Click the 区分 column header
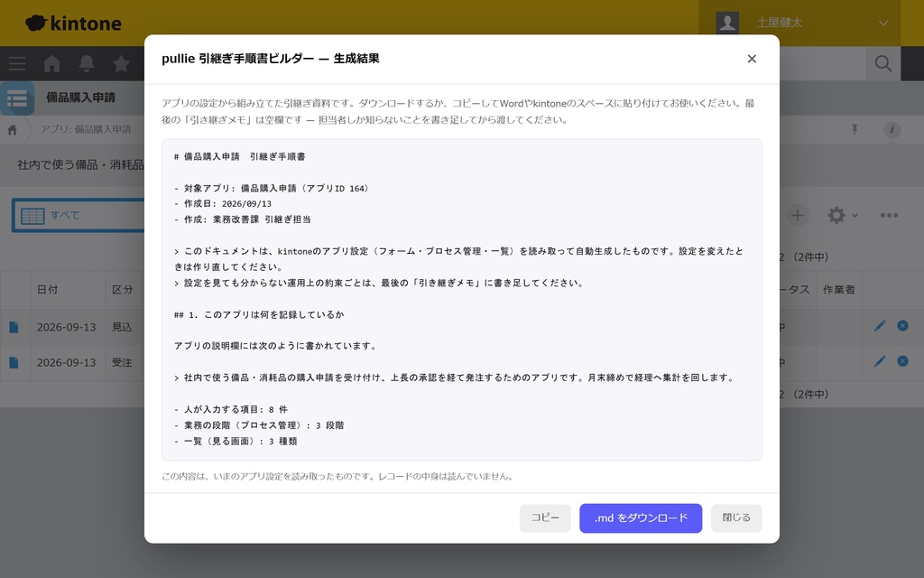 [x=123, y=290]
